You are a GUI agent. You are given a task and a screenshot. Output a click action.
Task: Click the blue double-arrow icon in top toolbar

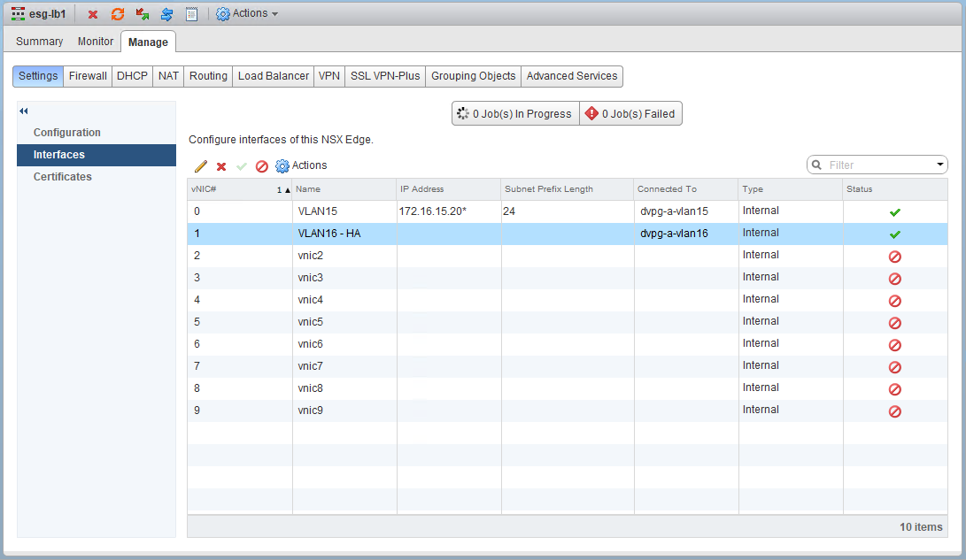pyautogui.click(x=166, y=14)
